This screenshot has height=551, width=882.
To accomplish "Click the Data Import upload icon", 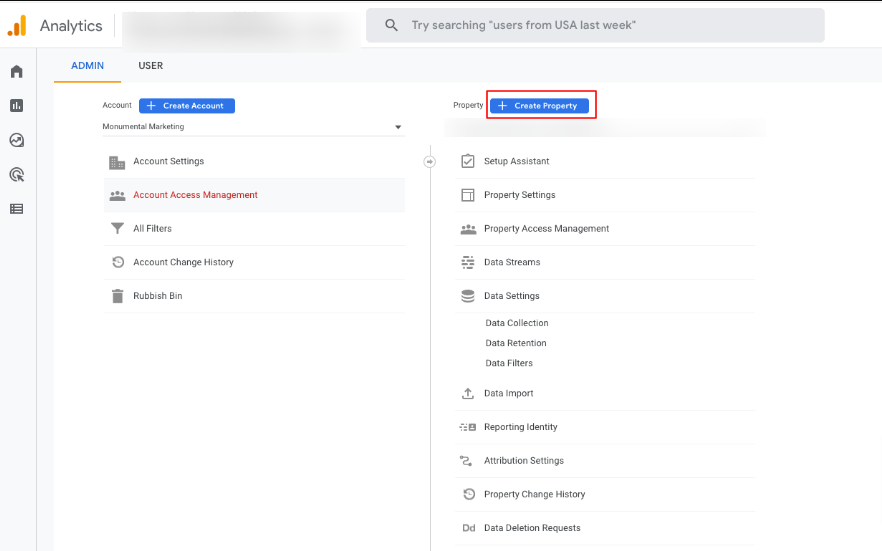I will 467,394.
